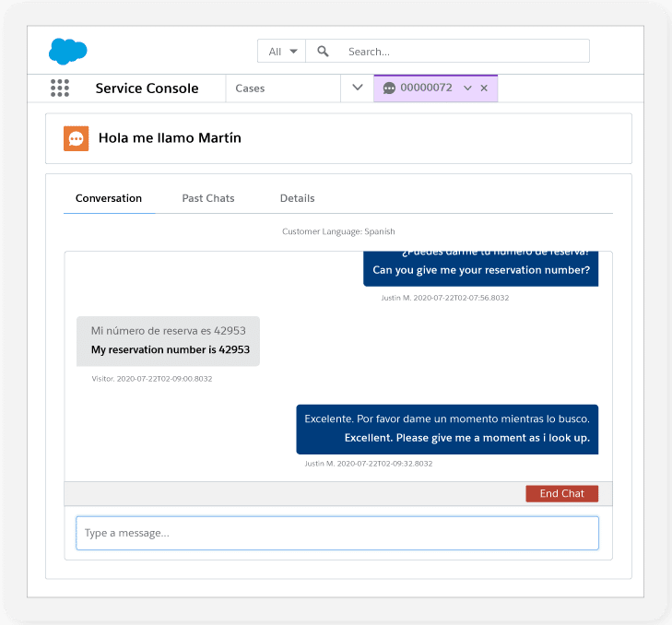The width and height of the screenshot is (672, 625).
Task: Click the Customer Language: Spanish label
Action: coord(338,231)
